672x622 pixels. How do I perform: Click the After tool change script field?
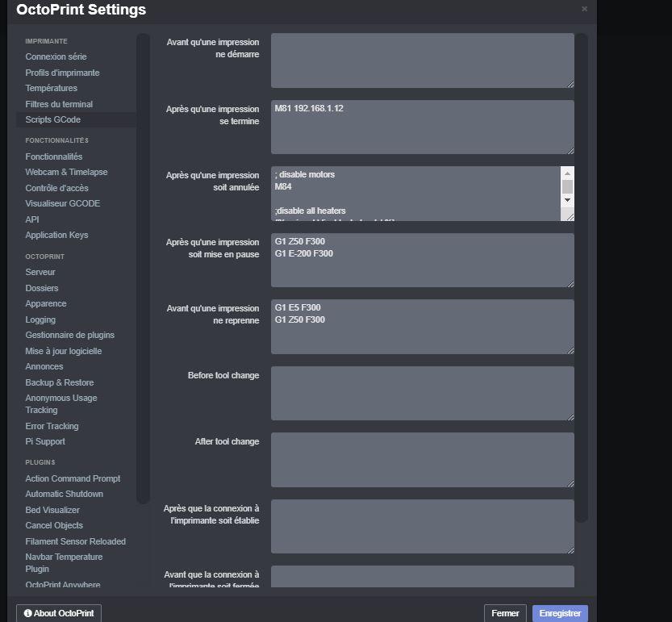(423, 460)
